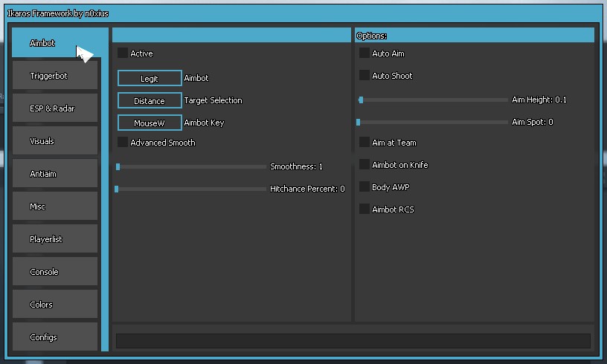Click the Hitchance Percent slider
This screenshot has height=364, width=607.
pos(191,189)
